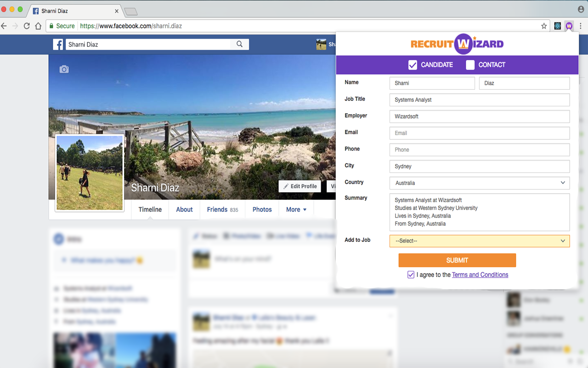Bookmark this page with the star icon

pyautogui.click(x=544, y=26)
